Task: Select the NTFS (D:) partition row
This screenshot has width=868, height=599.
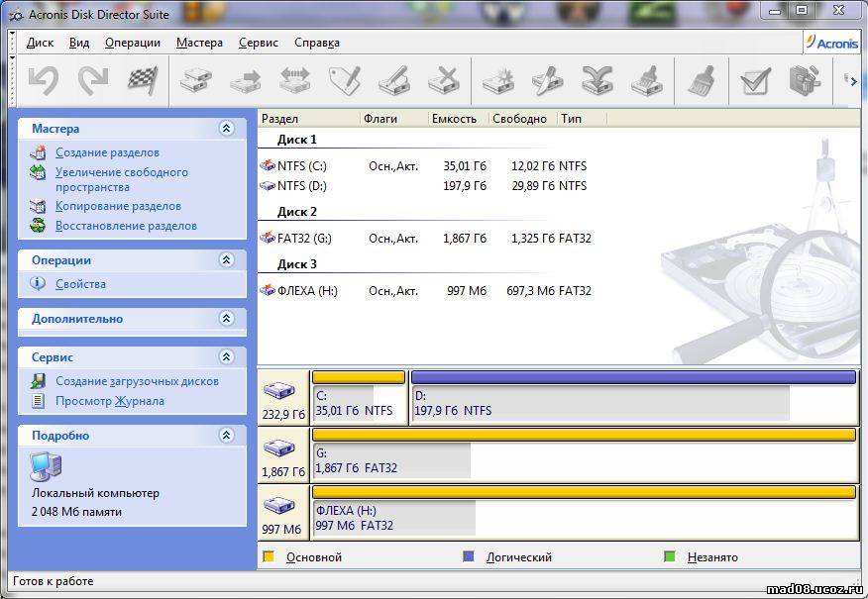Action: point(424,186)
